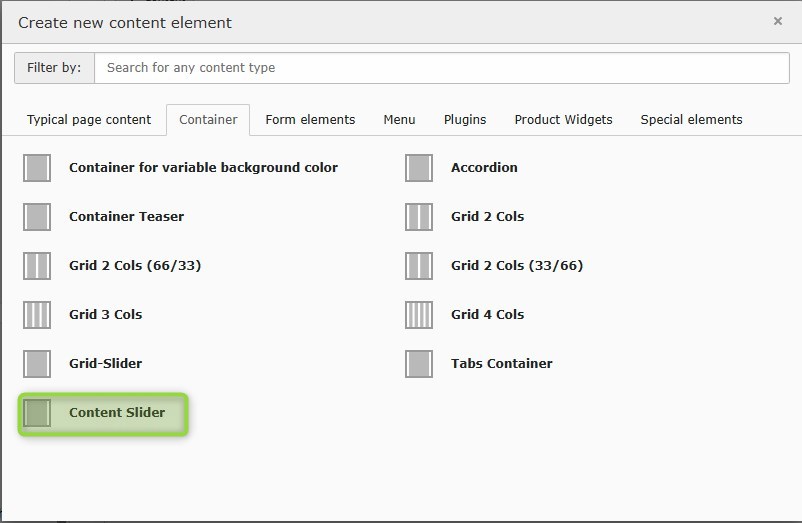This screenshot has height=523, width=802.
Task: Click the content type search field
Action: [440, 68]
